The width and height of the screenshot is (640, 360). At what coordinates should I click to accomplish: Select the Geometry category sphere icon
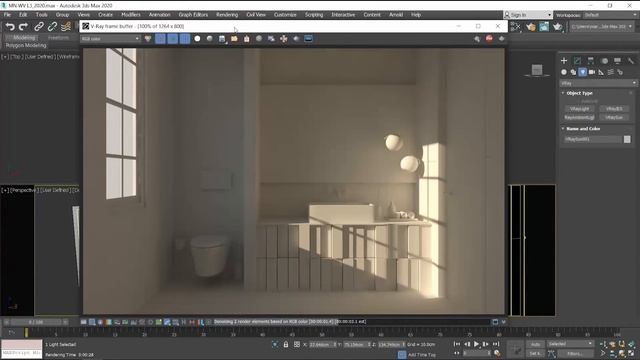(x=564, y=72)
